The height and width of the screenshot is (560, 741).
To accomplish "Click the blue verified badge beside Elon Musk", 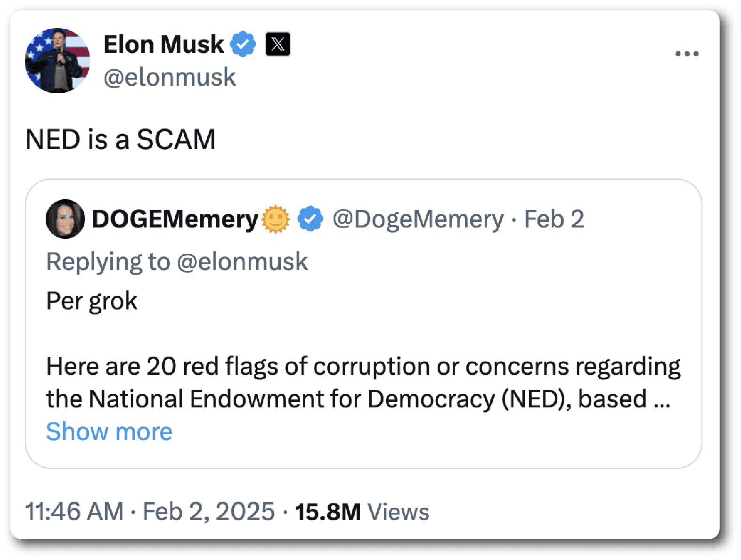I will point(243,44).
